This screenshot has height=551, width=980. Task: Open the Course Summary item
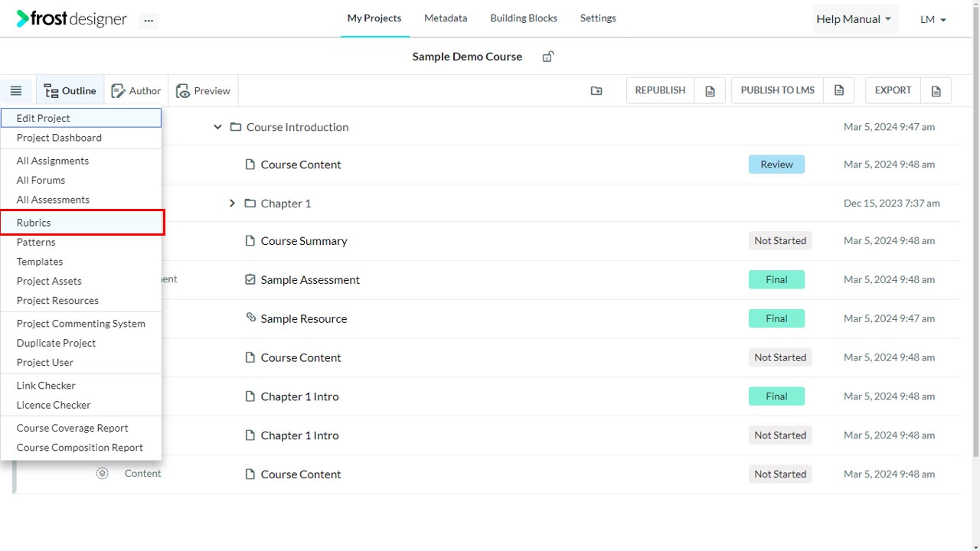[x=304, y=241]
